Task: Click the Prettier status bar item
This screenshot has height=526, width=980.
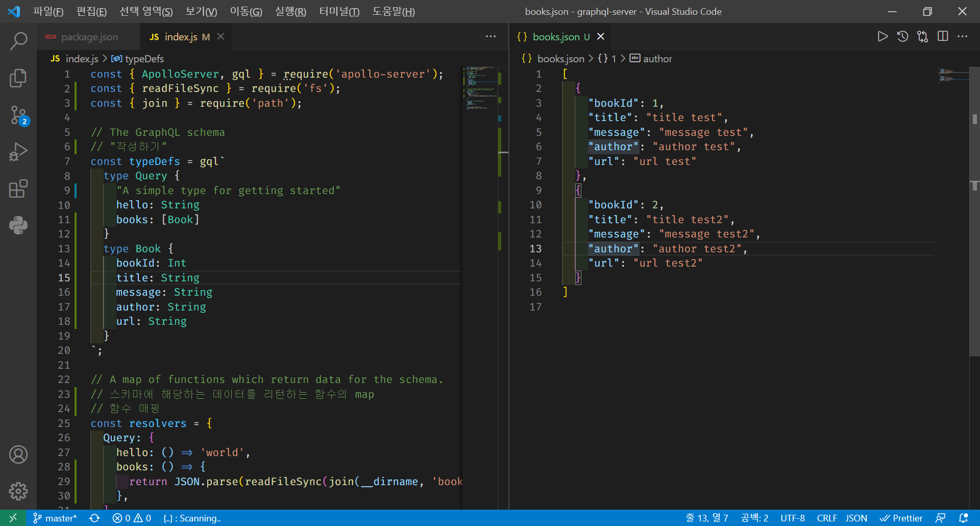Action: 901,518
